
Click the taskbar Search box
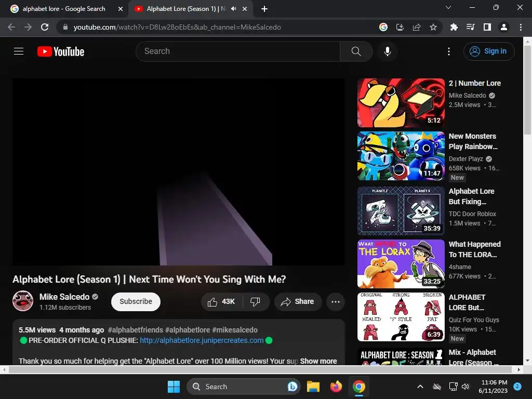[x=243, y=387]
